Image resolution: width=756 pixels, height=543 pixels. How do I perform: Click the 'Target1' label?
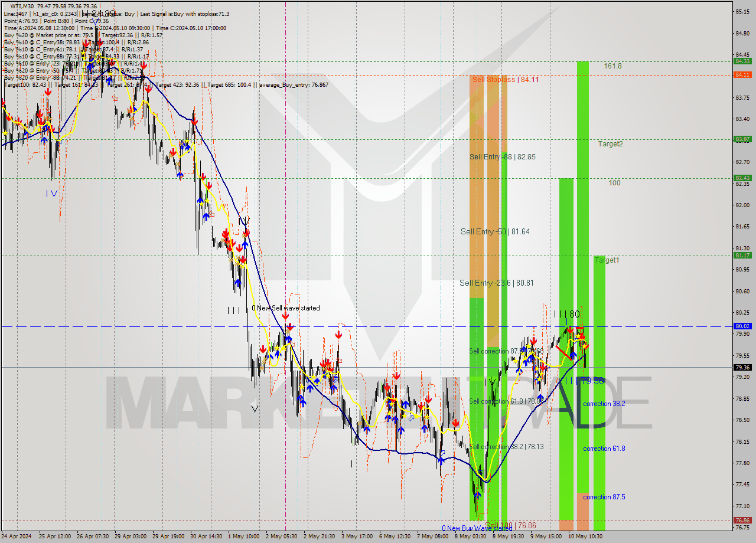607,260
